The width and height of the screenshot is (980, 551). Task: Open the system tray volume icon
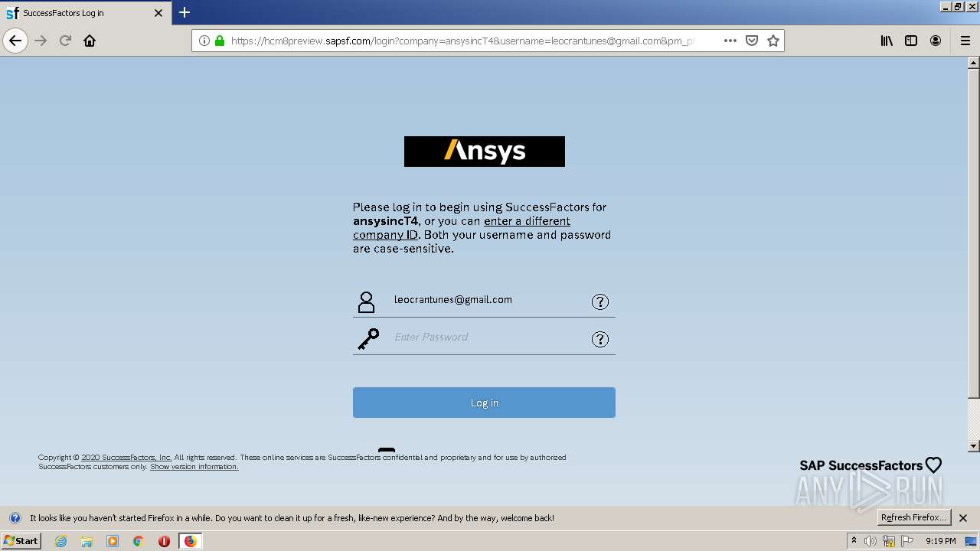(x=871, y=541)
